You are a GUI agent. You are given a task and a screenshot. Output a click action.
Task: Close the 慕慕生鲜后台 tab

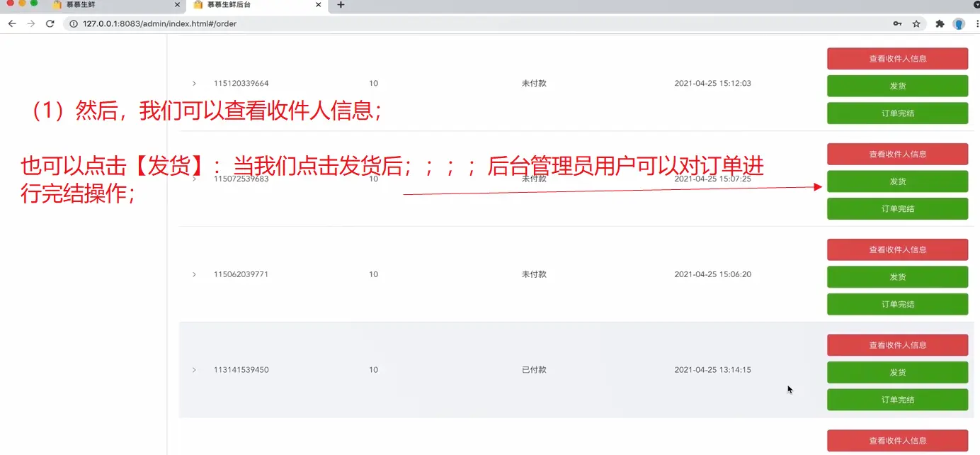(319, 5)
